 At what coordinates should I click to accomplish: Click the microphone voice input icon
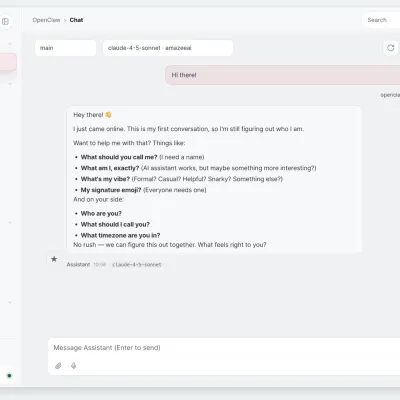point(74,366)
